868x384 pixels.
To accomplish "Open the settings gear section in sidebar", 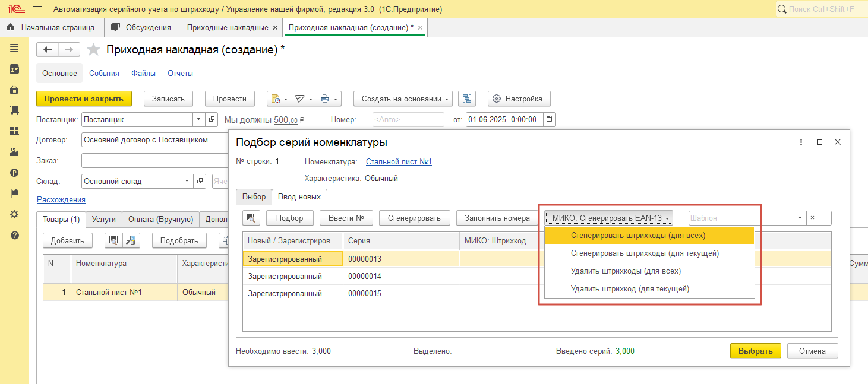I will [14, 214].
